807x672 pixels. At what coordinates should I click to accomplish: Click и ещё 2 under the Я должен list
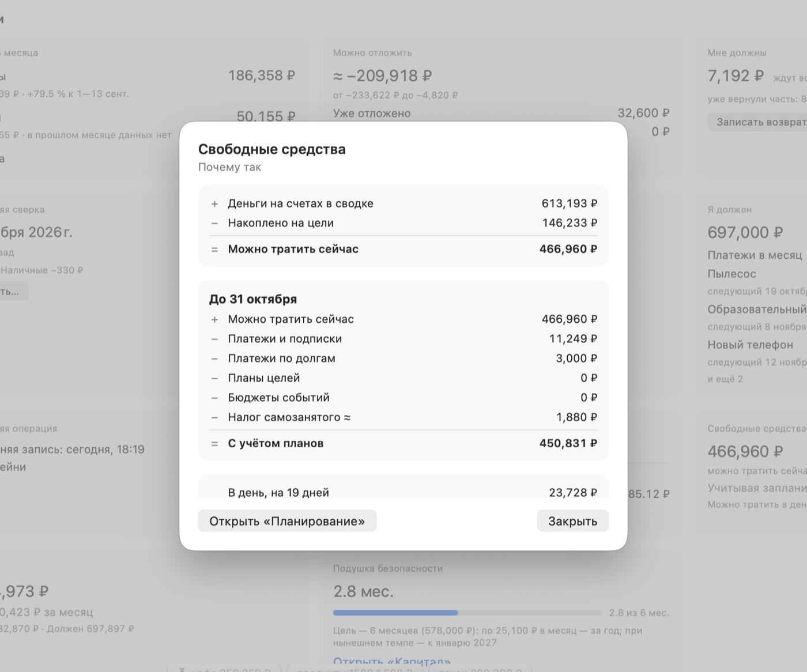(x=725, y=379)
